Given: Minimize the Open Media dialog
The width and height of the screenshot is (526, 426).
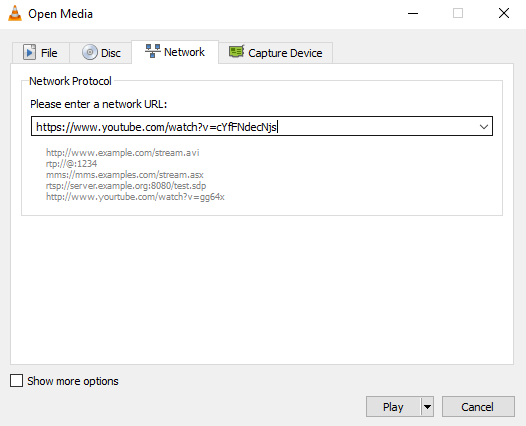Looking at the screenshot, I should pos(413,14).
